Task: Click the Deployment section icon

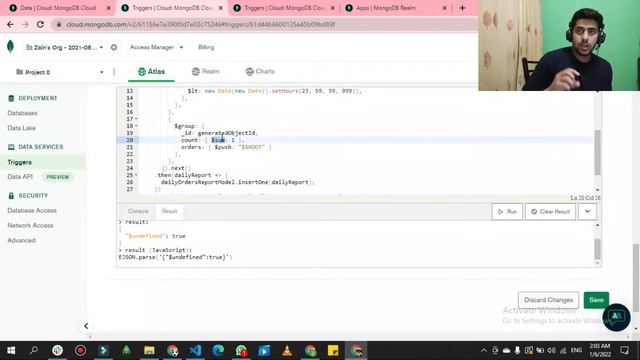Action: 11,98
